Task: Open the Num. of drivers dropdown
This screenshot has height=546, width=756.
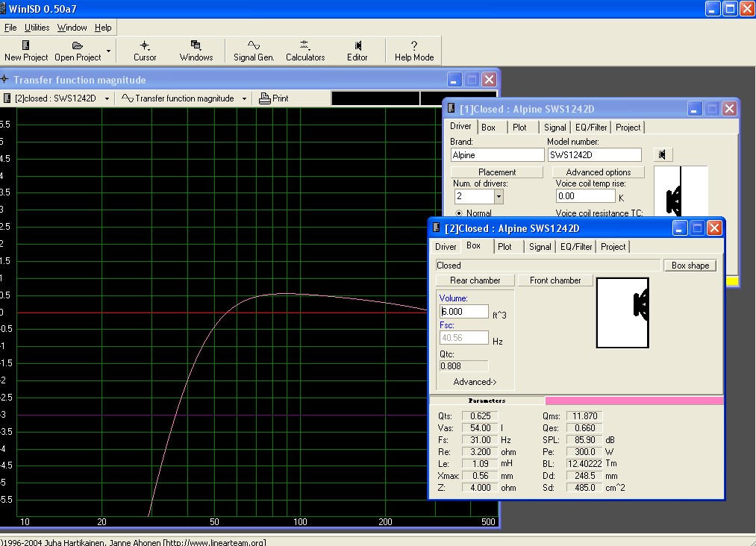Action: coord(499,196)
